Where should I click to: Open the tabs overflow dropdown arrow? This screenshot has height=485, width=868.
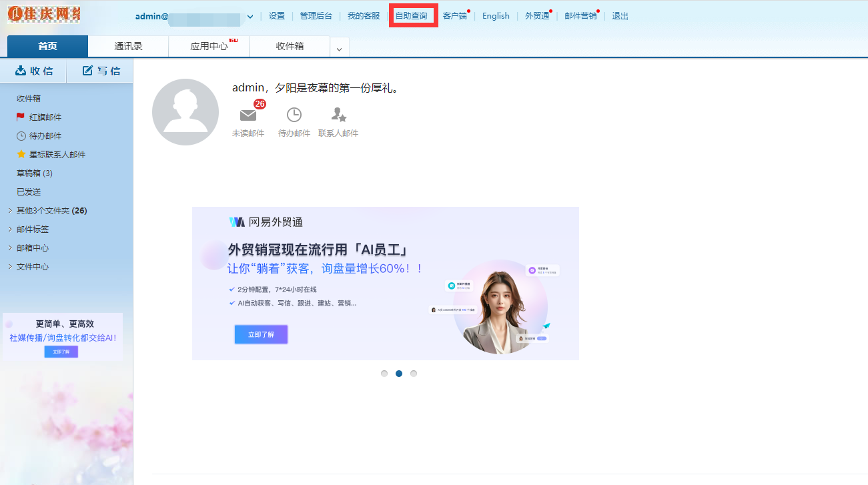tap(339, 49)
